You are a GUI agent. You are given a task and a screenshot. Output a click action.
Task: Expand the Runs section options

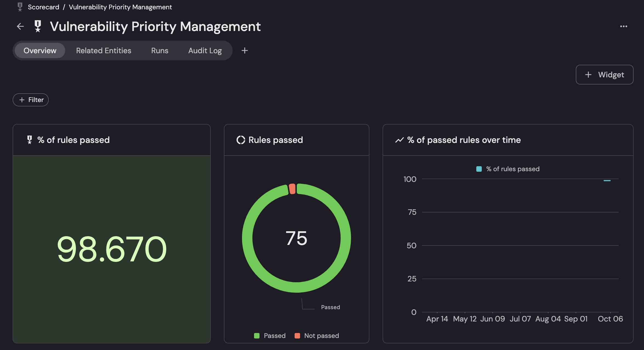pyautogui.click(x=159, y=50)
